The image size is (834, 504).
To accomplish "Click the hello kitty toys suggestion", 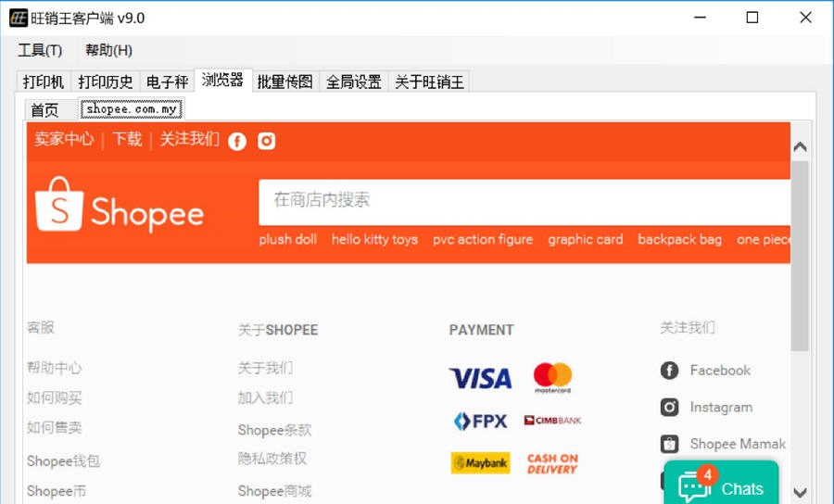I will (375, 240).
